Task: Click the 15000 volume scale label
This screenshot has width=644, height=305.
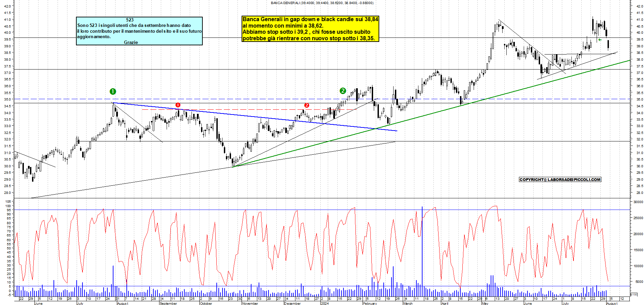Action: [638, 250]
